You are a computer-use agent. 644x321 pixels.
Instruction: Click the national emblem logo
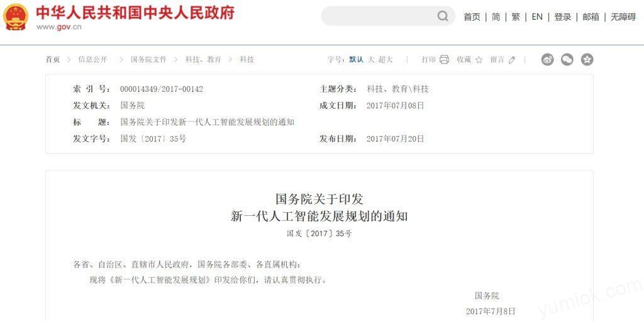point(16,17)
